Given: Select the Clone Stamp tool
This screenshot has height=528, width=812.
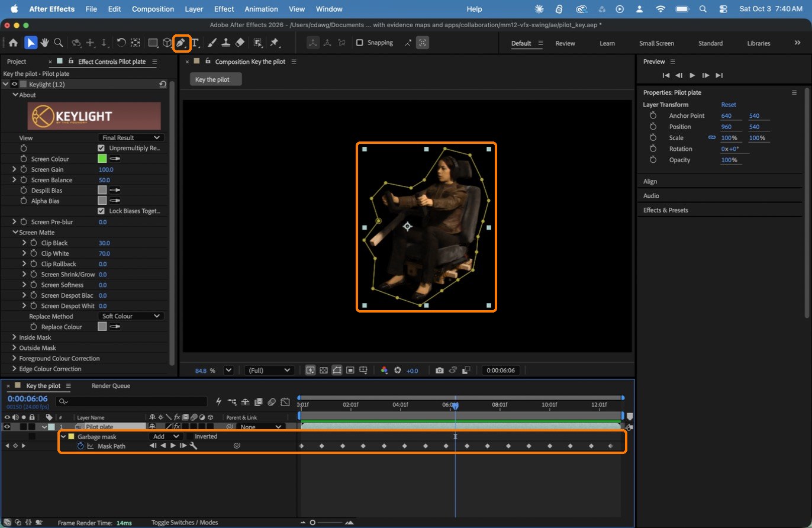Looking at the screenshot, I should (226, 43).
